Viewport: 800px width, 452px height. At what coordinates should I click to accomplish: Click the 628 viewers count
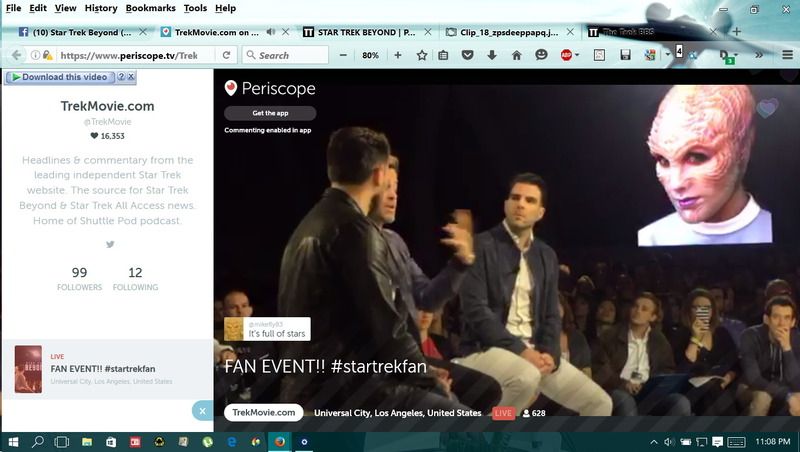coord(534,413)
